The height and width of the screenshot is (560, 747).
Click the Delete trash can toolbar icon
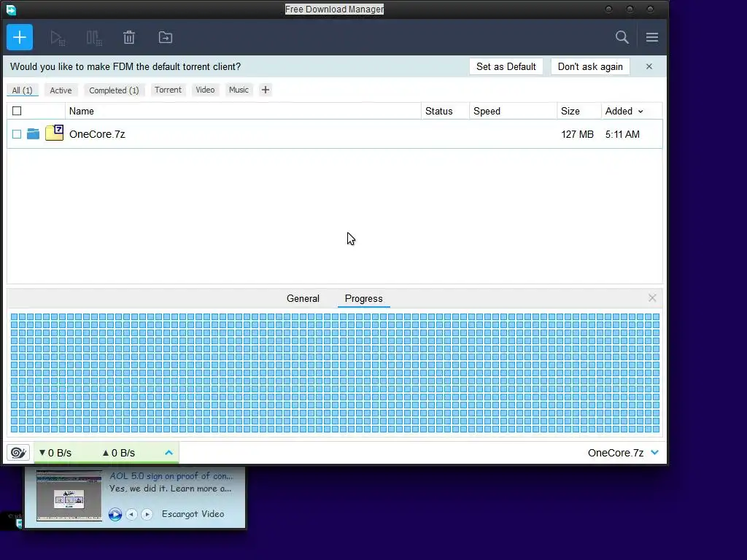[129, 38]
